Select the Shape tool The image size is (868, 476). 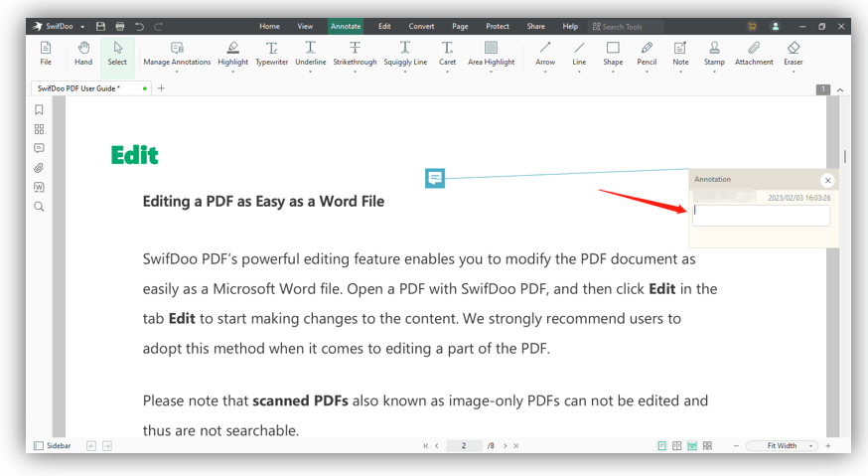click(613, 54)
